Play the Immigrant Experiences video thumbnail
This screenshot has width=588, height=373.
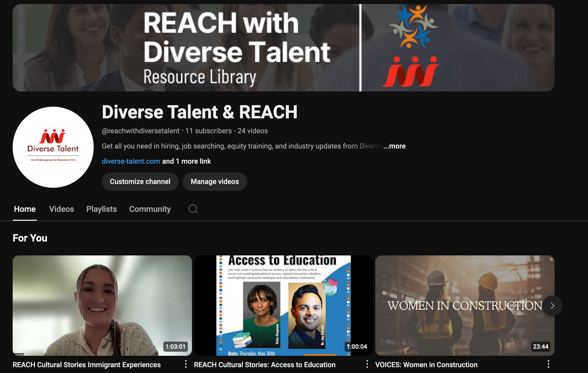pyautogui.click(x=102, y=306)
